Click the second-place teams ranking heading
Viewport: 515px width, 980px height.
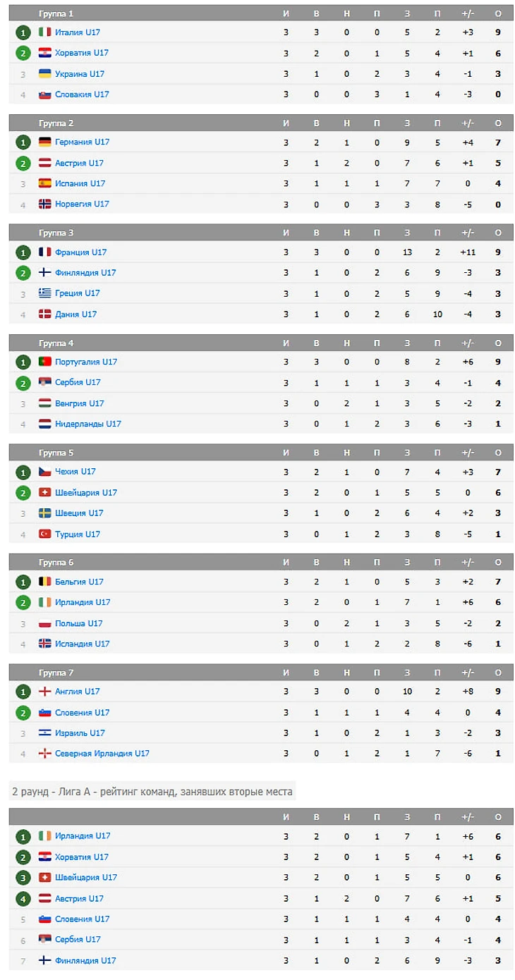click(x=152, y=792)
